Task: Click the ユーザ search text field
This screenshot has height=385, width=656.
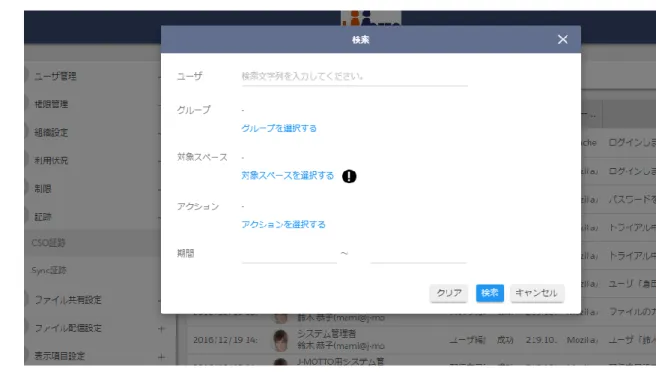Action: click(354, 77)
